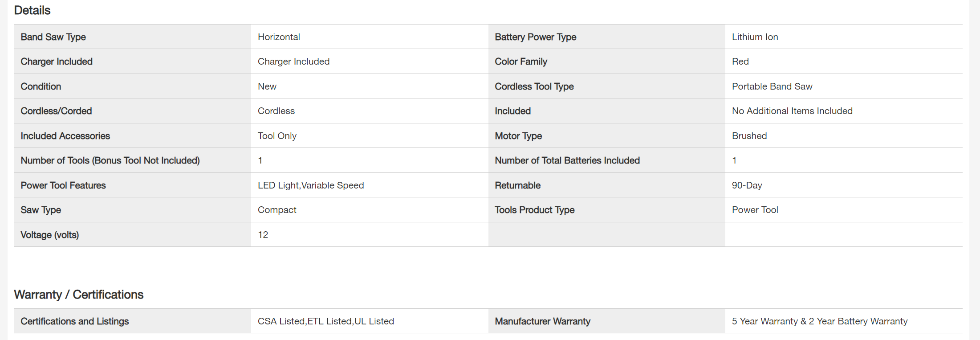Click the Brushed motor type value
Screen dimensions: 980x340
coord(749,136)
